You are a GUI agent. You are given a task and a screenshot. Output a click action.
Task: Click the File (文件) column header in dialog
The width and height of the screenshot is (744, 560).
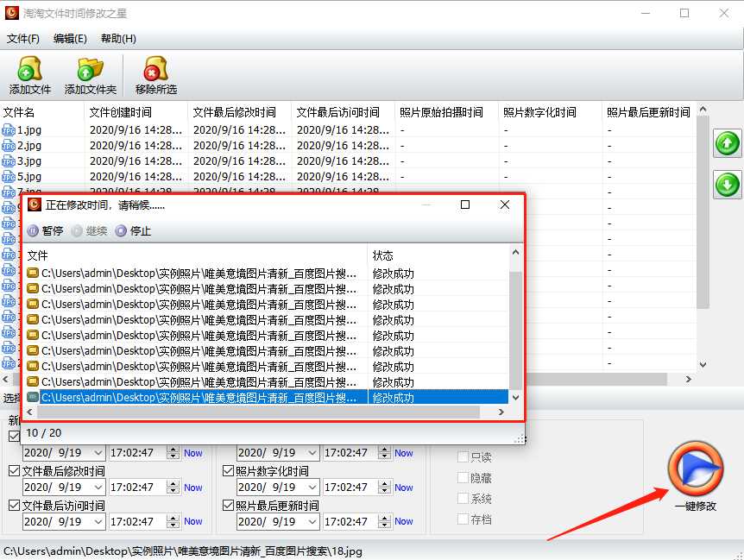point(195,255)
